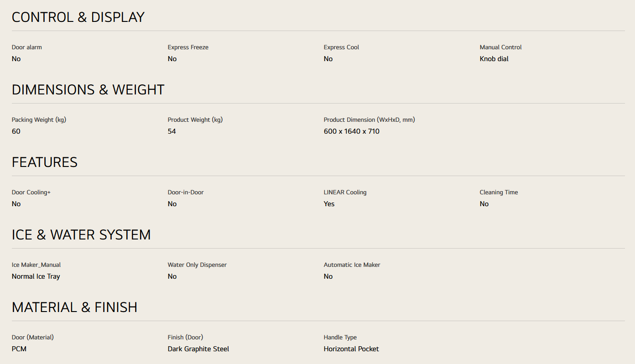Select the FEATURES section heading
The height and width of the screenshot is (364, 635).
pyautogui.click(x=45, y=162)
